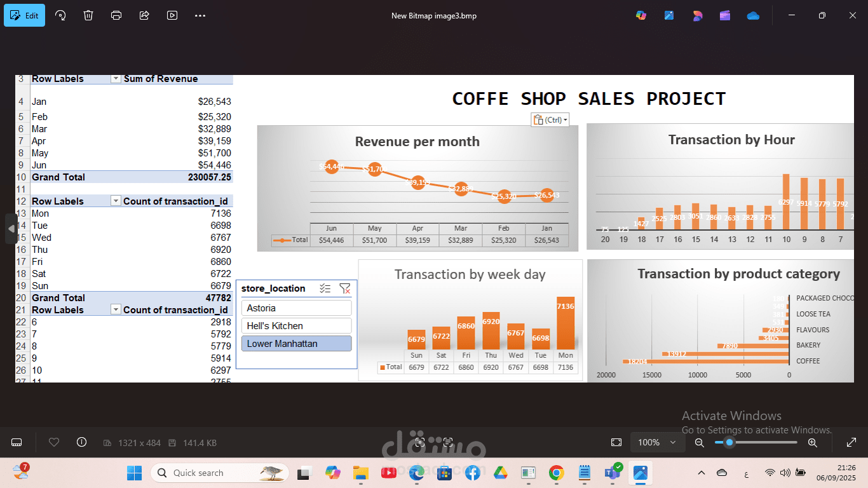Open the Windows Start menu

[134, 473]
